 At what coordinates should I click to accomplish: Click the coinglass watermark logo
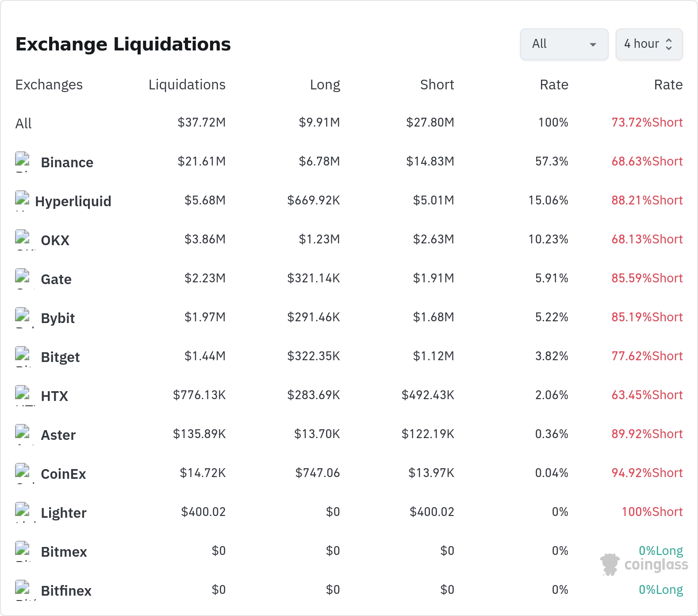click(x=644, y=565)
